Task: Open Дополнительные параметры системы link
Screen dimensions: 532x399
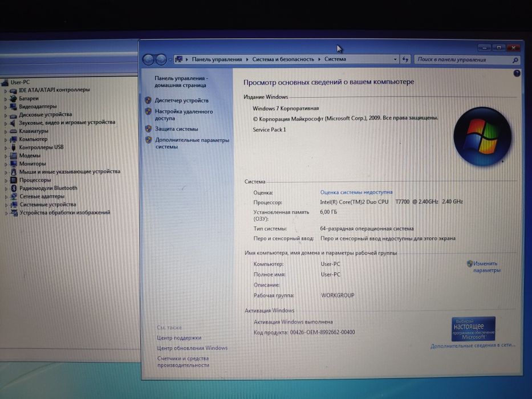Action: pos(192,143)
